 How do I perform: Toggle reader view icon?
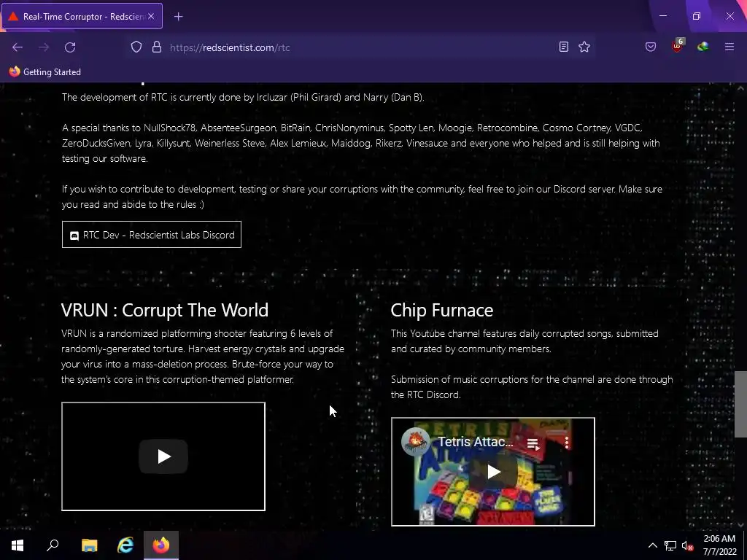click(x=564, y=47)
